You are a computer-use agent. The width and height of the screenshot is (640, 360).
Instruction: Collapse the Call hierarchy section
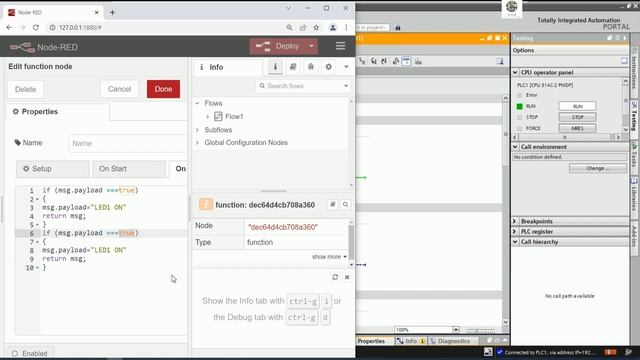[x=515, y=242]
